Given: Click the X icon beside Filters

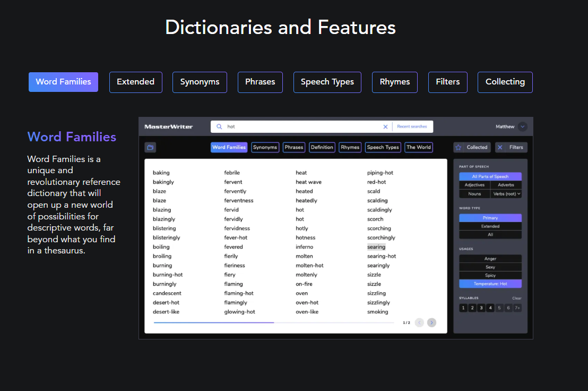Looking at the screenshot, I should pyautogui.click(x=500, y=148).
